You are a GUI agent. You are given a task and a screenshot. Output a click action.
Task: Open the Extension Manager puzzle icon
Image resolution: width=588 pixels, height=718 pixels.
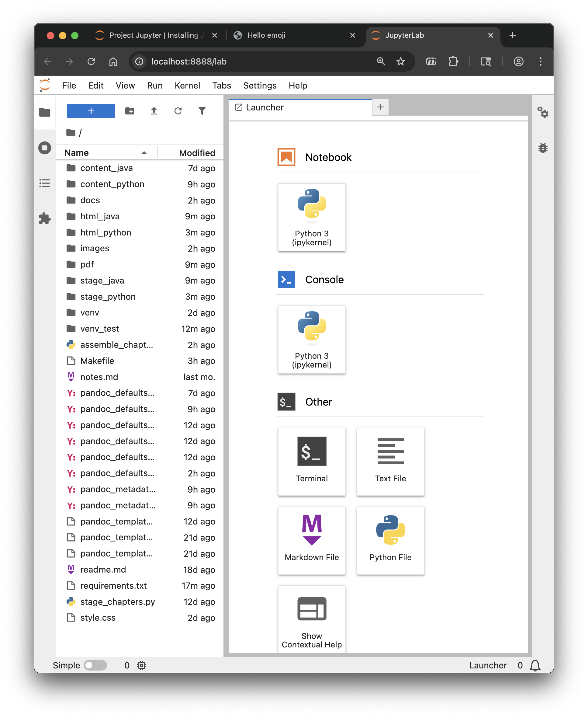44,219
